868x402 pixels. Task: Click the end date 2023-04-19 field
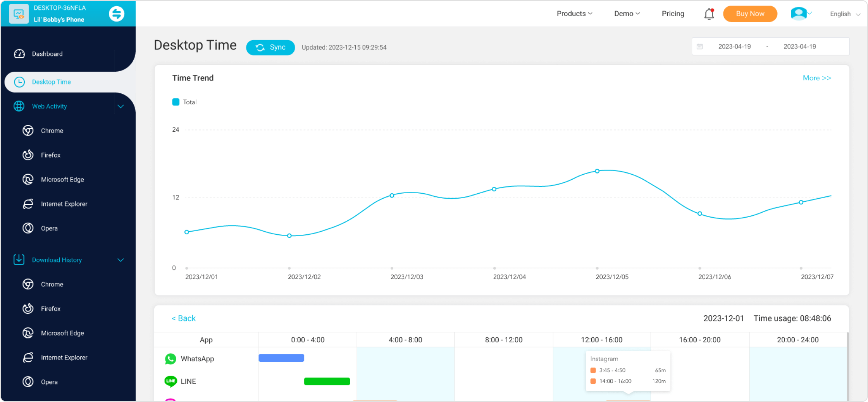800,46
